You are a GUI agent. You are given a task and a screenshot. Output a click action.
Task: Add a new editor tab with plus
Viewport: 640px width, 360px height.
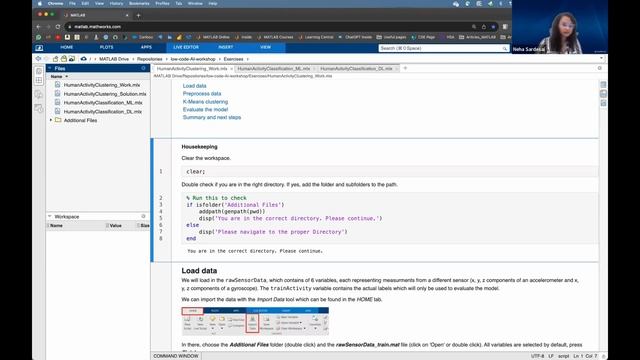(x=405, y=68)
